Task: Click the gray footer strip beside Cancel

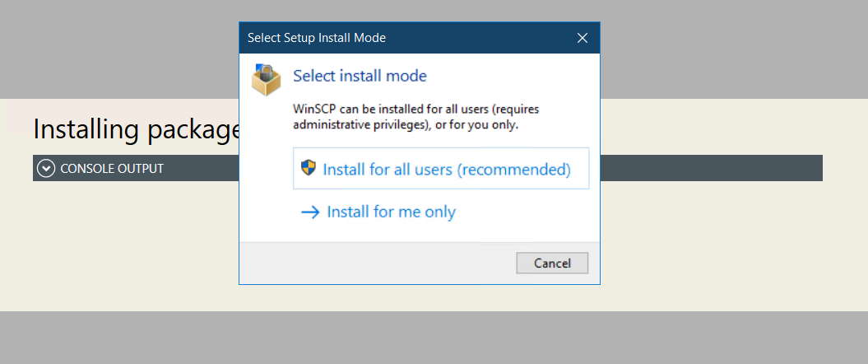Action: [378, 264]
